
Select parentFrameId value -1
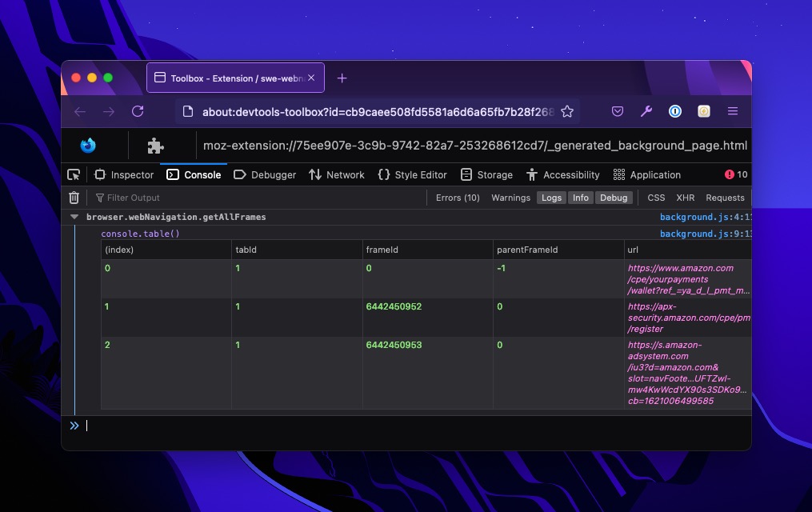click(501, 268)
